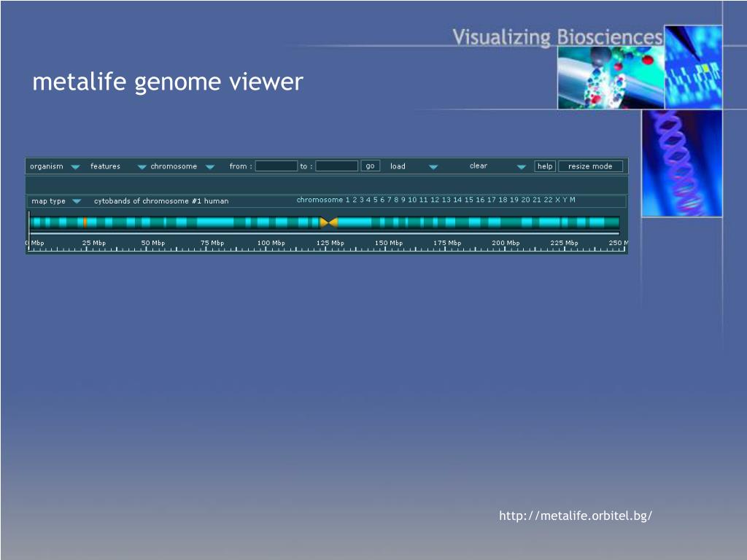Select chromosome 6 link
Image resolution: width=747 pixels, height=560 pixels.
coord(382,200)
